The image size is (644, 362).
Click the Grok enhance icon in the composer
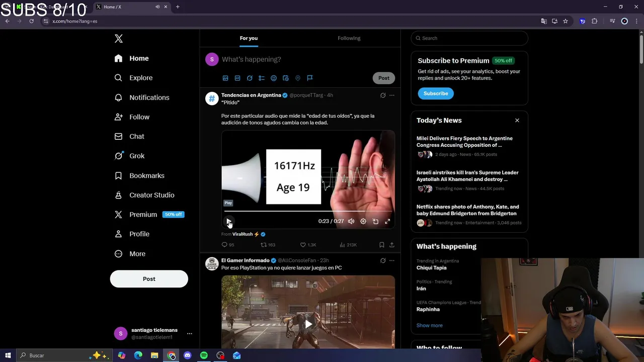pyautogui.click(x=250, y=78)
